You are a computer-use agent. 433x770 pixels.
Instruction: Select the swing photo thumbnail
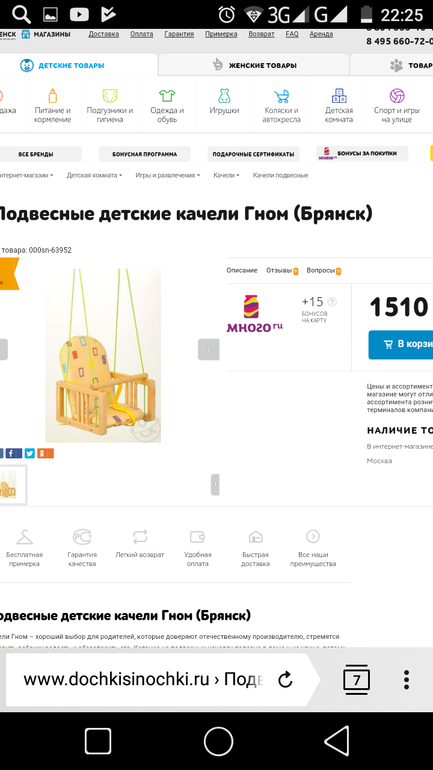9,485
